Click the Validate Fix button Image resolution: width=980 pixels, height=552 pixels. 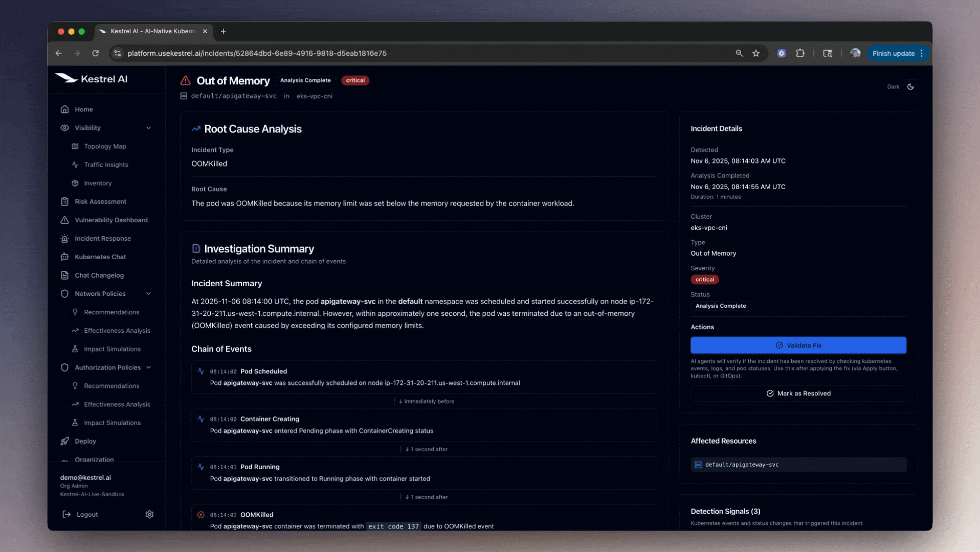[x=798, y=346]
